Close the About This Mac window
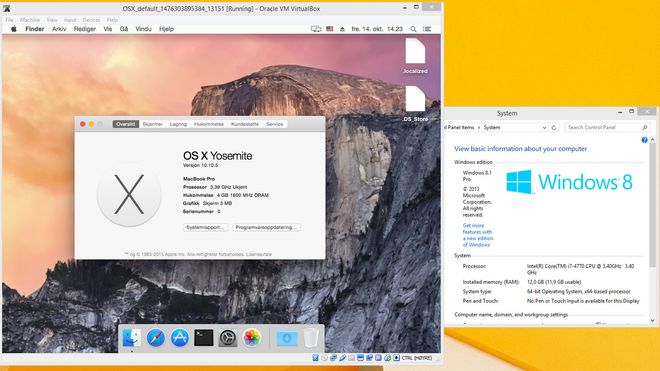The image size is (660, 371). click(x=82, y=124)
